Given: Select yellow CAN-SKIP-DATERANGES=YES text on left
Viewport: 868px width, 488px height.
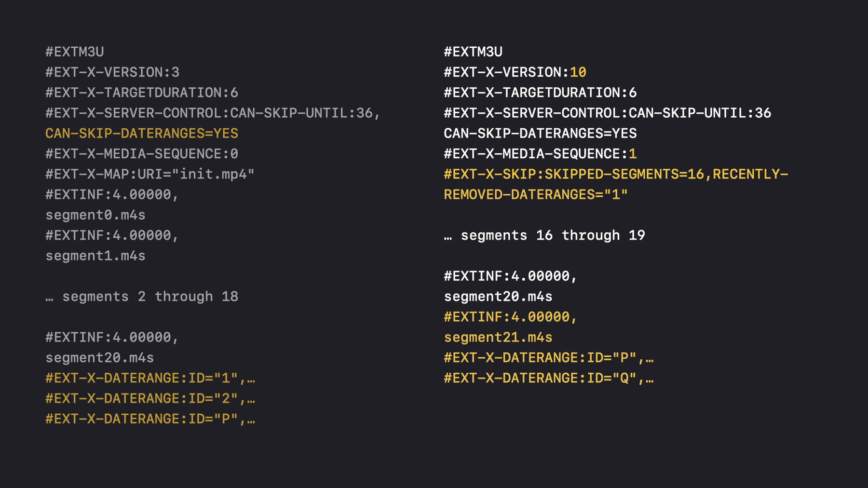Looking at the screenshot, I should click(x=142, y=134).
